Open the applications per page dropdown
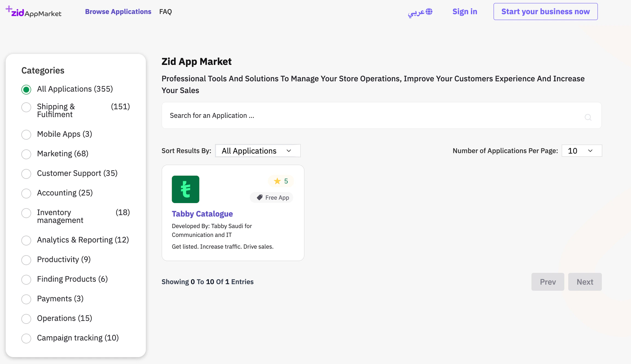The height and width of the screenshot is (364, 631). pyautogui.click(x=581, y=151)
